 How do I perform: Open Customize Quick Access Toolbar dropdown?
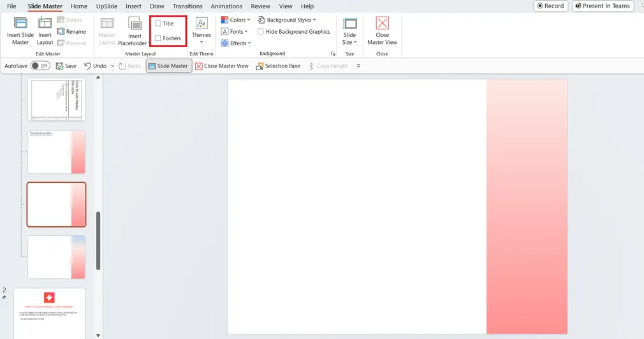coord(358,66)
